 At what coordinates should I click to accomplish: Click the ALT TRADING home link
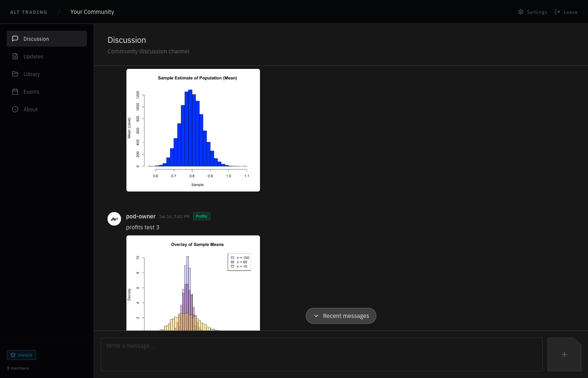click(x=29, y=12)
